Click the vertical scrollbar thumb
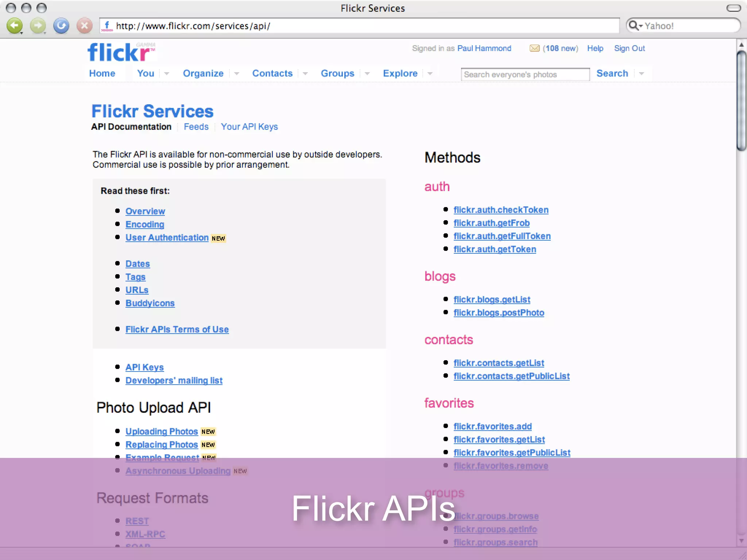The width and height of the screenshot is (747, 560). click(x=741, y=101)
